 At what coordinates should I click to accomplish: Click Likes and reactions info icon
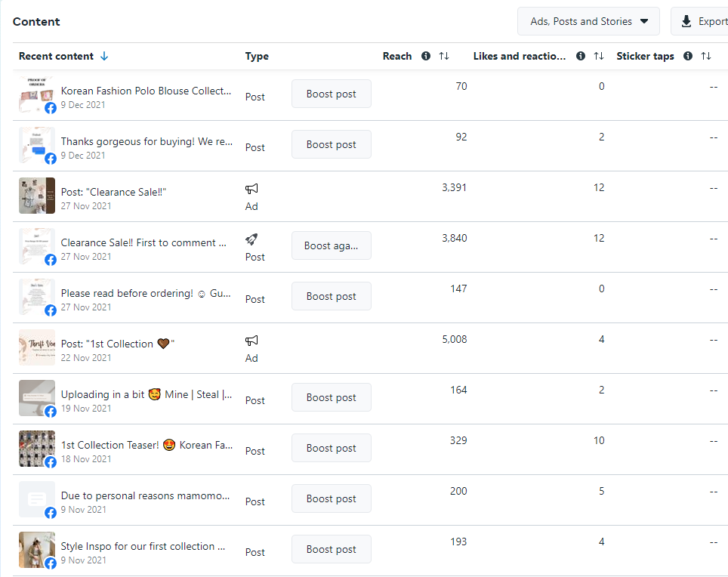pos(581,56)
